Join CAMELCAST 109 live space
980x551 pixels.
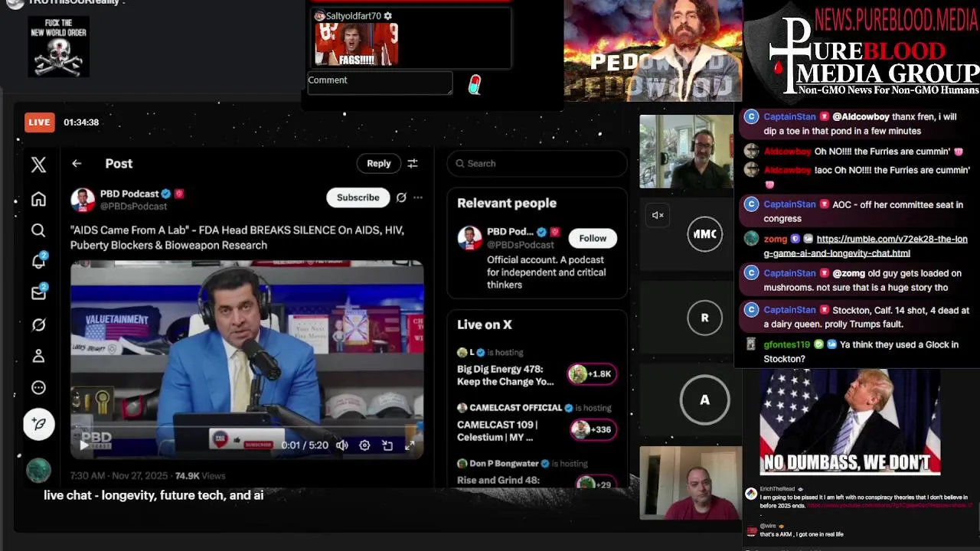pos(498,431)
